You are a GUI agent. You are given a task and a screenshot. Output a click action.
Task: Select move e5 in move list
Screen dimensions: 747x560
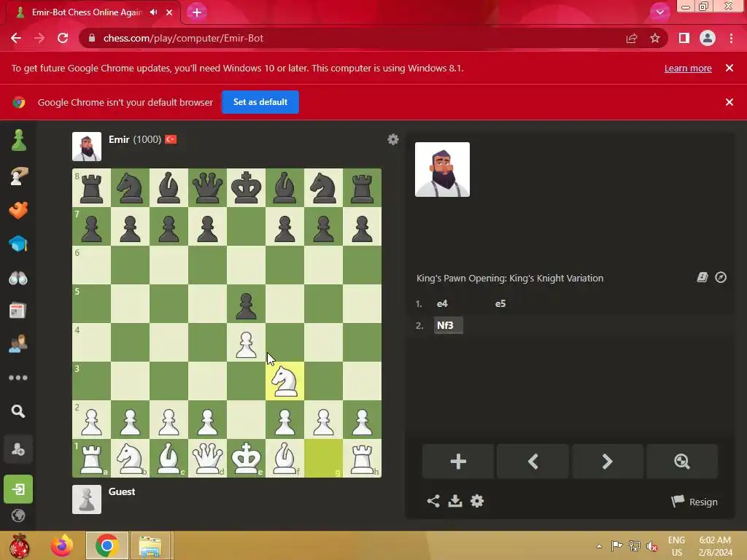coord(500,304)
